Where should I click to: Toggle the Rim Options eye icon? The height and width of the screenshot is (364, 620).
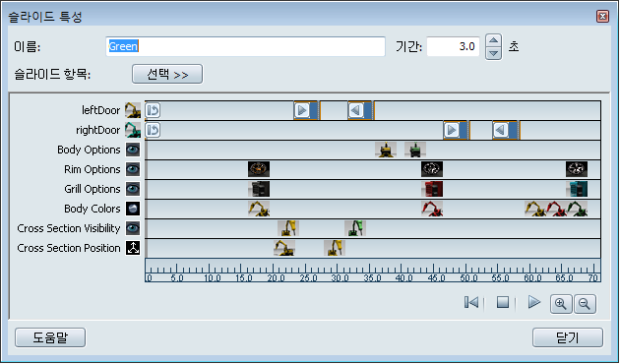[x=133, y=169]
